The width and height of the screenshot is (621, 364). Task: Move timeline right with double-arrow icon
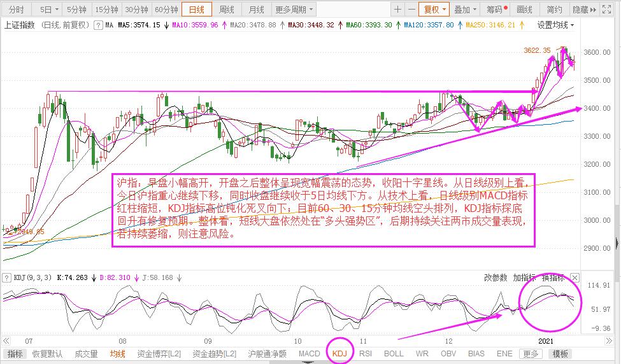coord(609,340)
